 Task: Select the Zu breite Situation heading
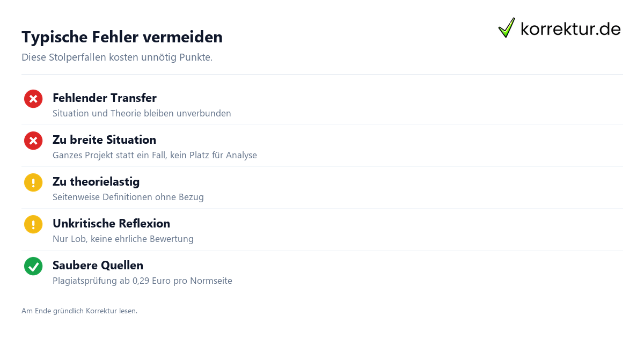[104, 139]
